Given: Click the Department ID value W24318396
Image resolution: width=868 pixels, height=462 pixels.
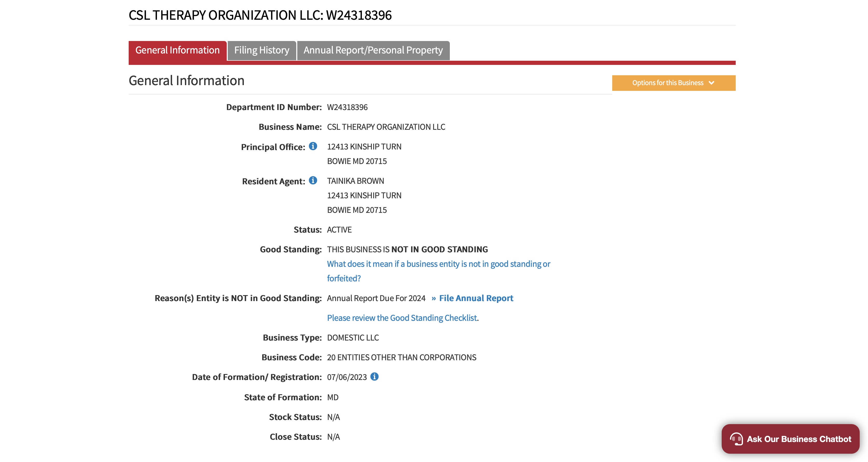Looking at the screenshot, I should click(x=347, y=107).
